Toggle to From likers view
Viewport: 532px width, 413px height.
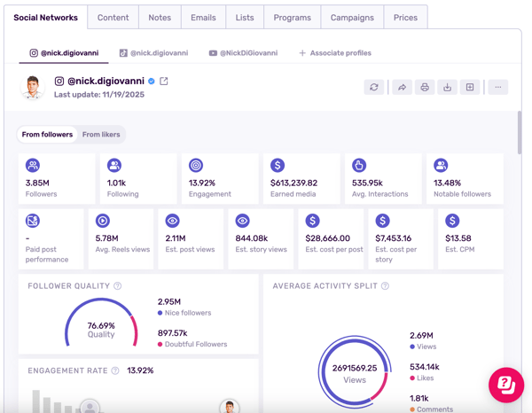tap(101, 135)
